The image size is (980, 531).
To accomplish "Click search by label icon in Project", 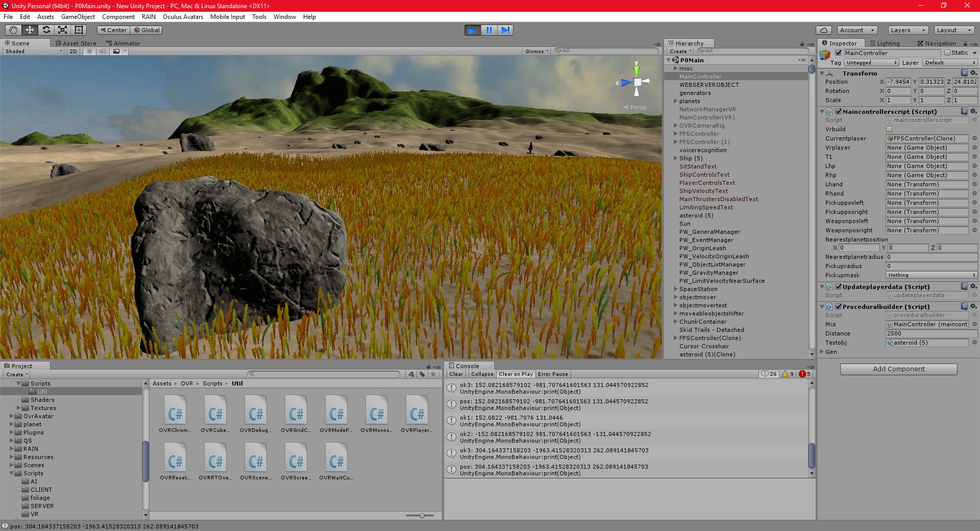I will [422, 374].
